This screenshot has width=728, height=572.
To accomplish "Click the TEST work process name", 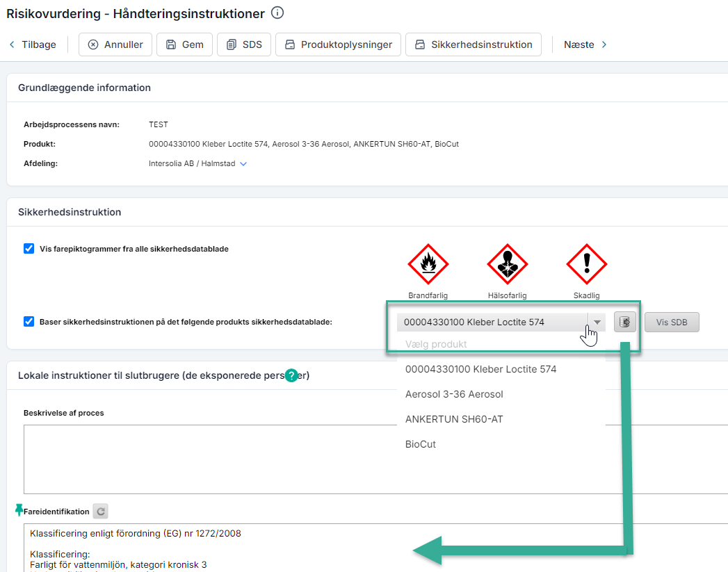I will coord(159,125).
